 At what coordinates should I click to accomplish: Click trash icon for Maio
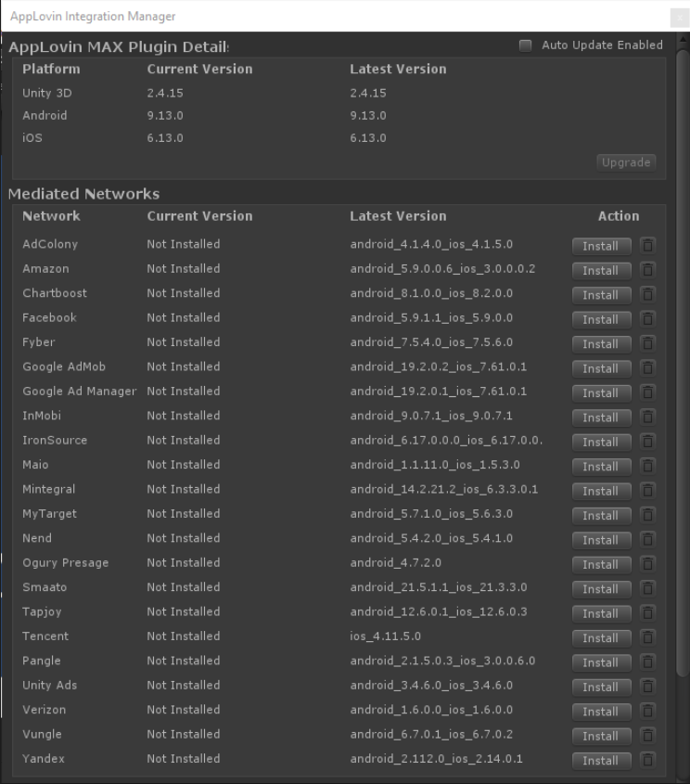click(x=647, y=466)
